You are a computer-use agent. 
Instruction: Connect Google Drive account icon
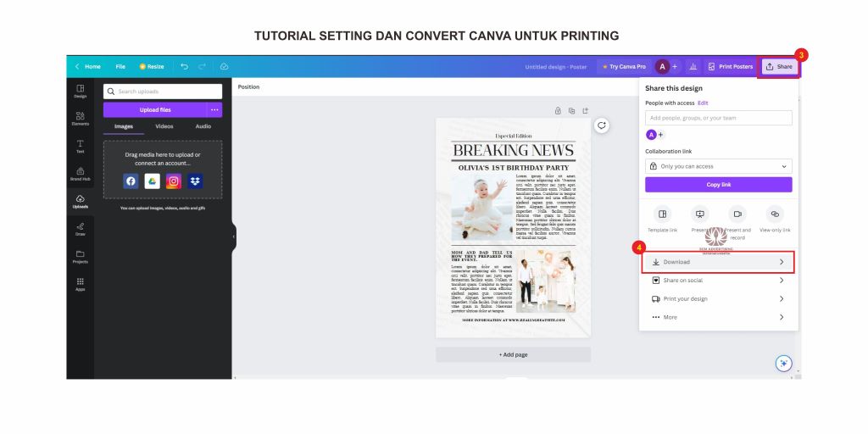point(153,181)
